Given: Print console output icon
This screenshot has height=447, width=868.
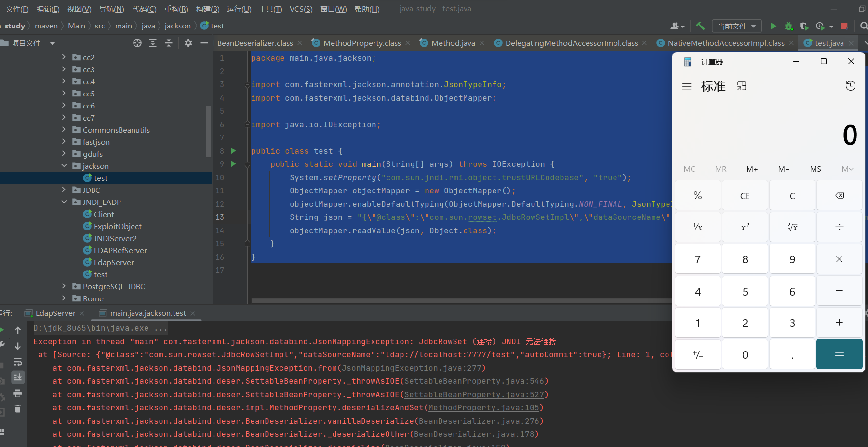Looking at the screenshot, I should (x=18, y=393).
